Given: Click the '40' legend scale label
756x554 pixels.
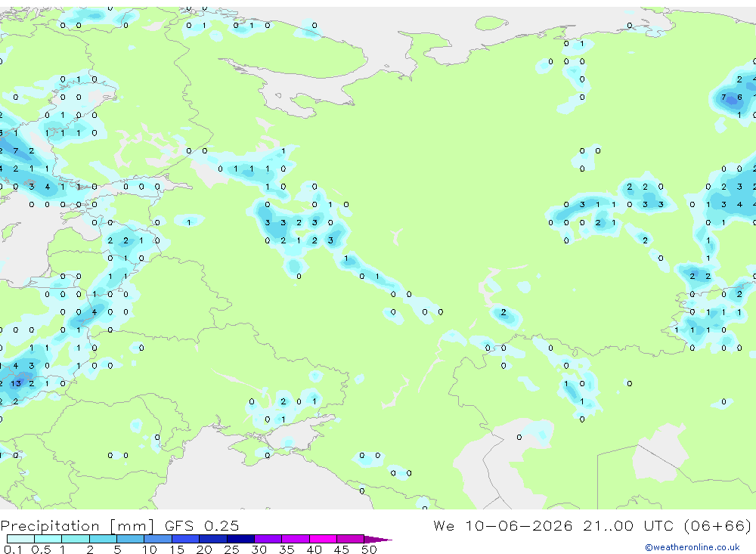Looking at the screenshot, I should point(314,549).
